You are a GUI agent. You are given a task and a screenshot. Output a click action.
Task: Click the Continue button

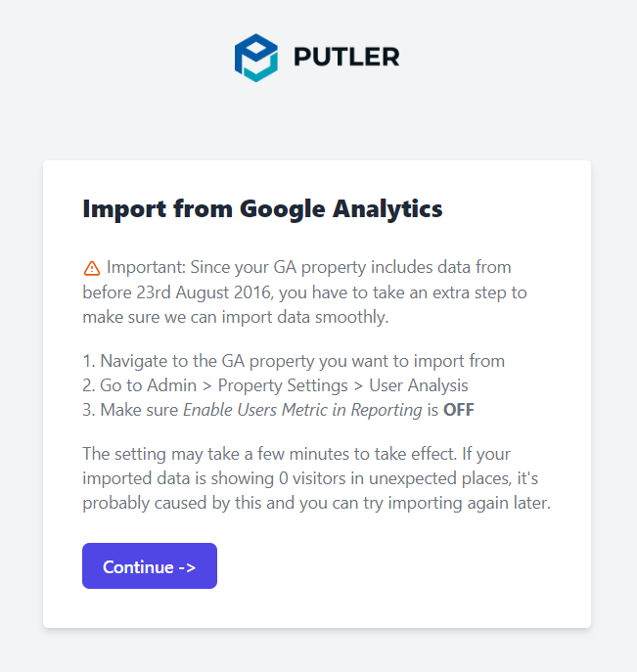(150, 565)
